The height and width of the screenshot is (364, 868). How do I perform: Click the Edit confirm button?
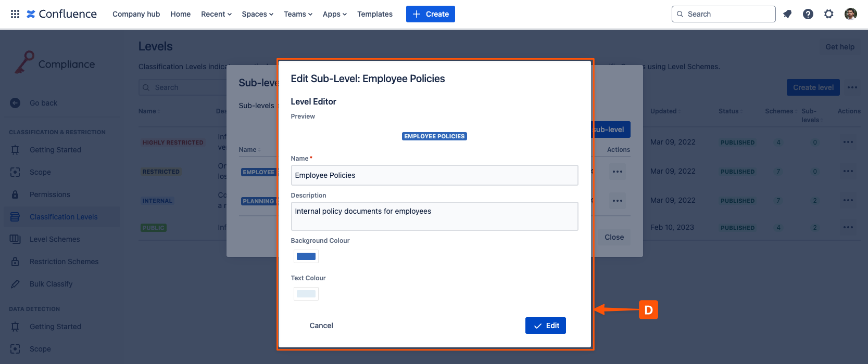pyautogui.click(x=545, y=326)
